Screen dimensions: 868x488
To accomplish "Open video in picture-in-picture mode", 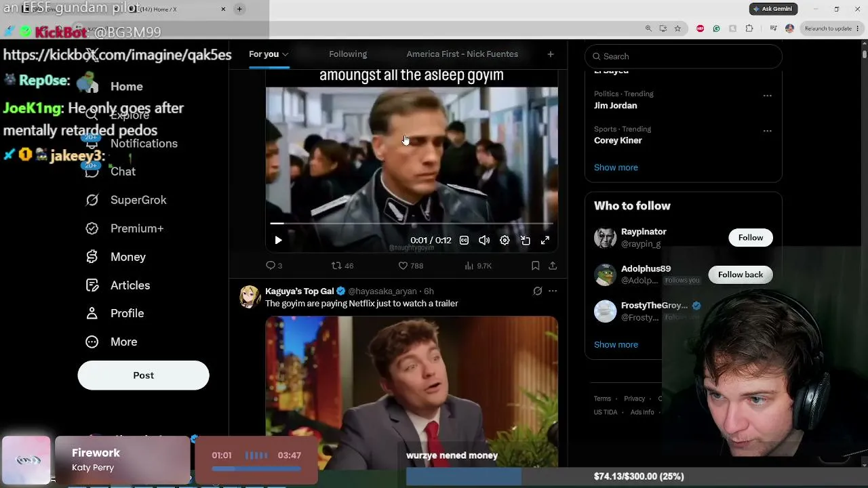I will [x=525, y=240].
